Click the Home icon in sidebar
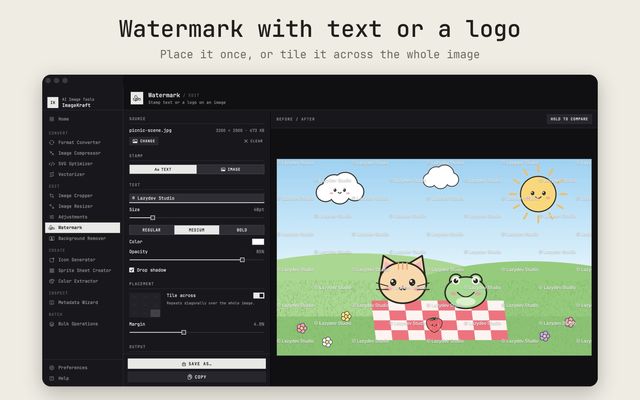 coord(52,119)
